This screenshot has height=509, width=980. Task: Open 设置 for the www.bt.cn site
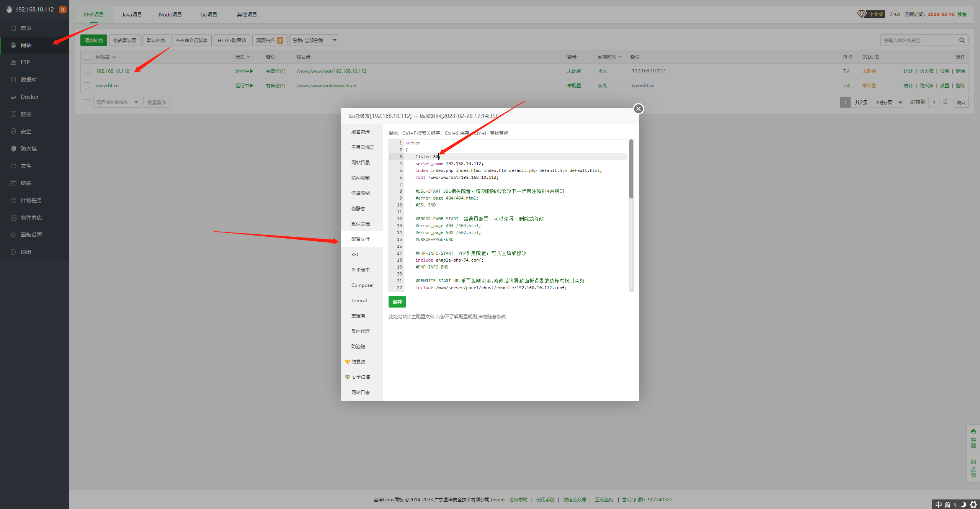pos(945,86)
